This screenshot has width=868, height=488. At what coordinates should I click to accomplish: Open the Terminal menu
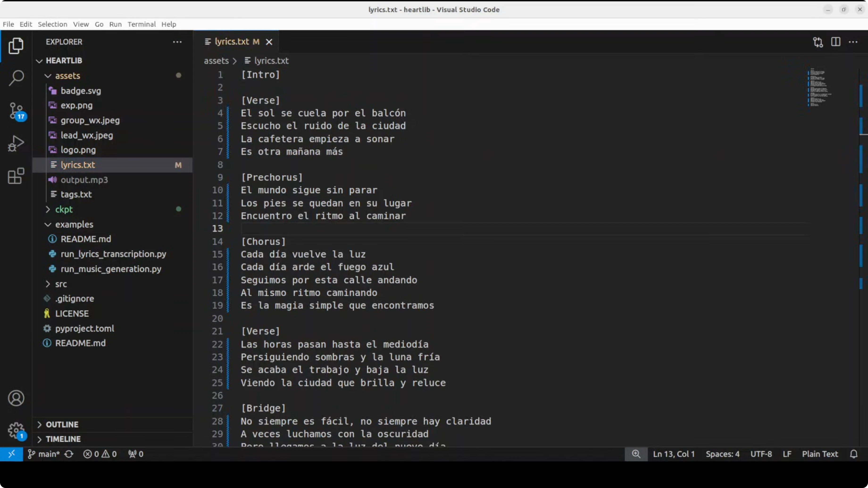tap(142, 24)
